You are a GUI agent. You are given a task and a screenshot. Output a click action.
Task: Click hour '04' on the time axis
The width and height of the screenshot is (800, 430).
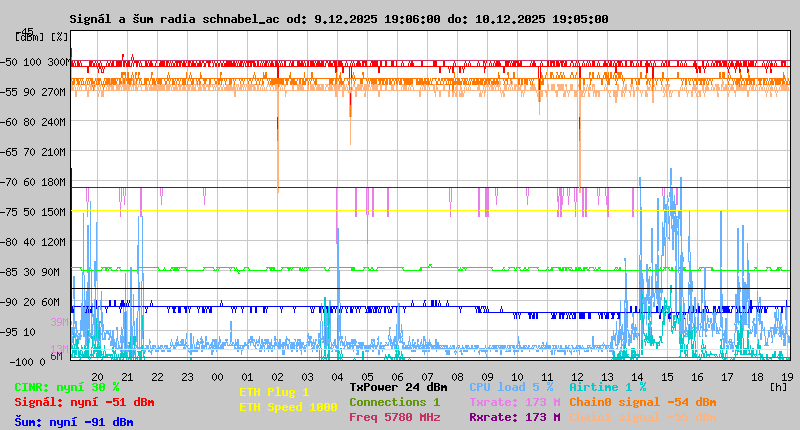[337, 377]
